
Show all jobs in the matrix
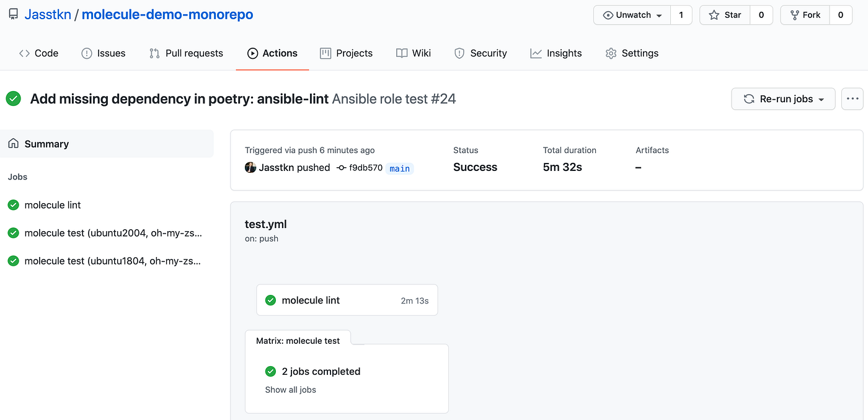[290, 390]
